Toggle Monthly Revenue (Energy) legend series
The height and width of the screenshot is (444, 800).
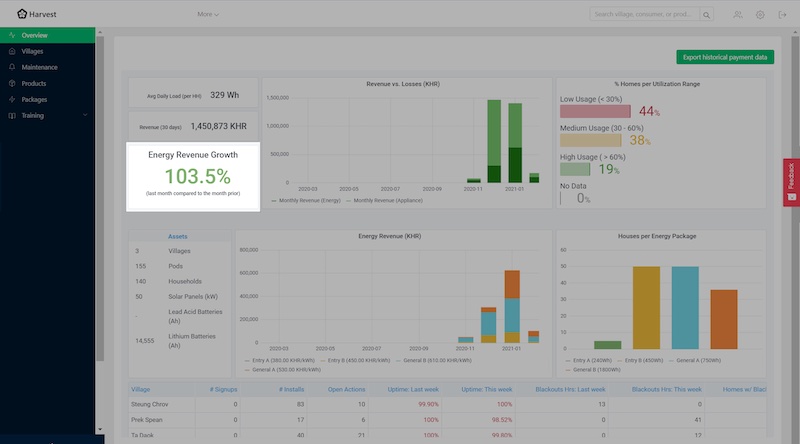(x=307, y=201)
